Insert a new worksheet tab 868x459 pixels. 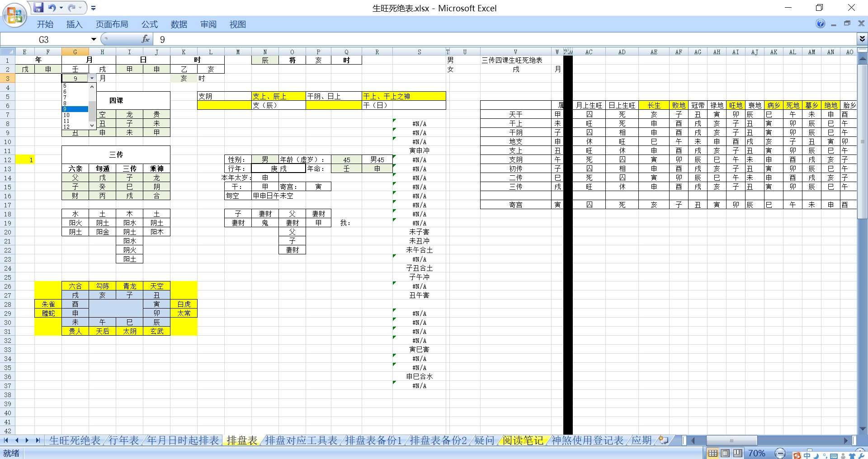pyautogui.click(x=664, y=440)
